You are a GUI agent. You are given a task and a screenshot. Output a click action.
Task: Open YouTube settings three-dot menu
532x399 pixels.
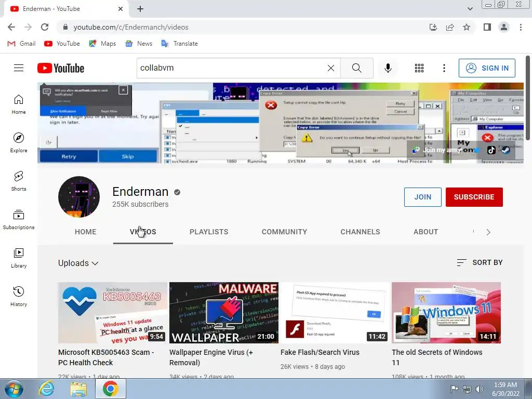pos(444,68)
